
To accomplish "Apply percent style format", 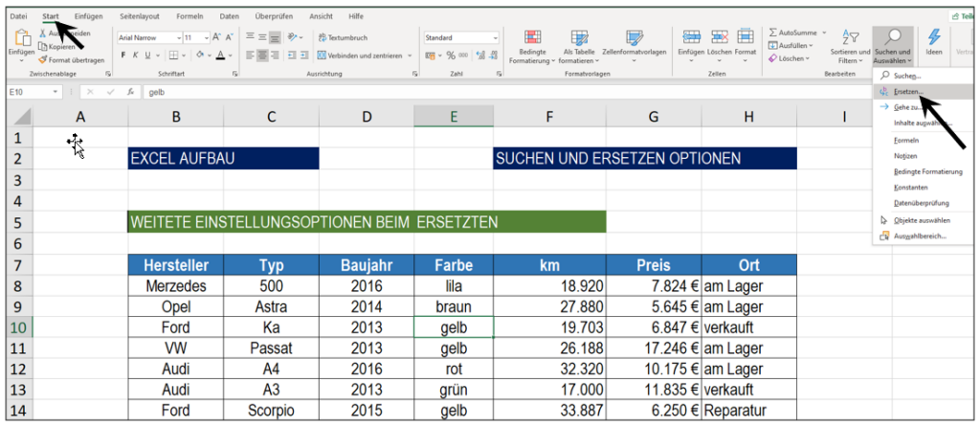I will pyautogui.click(x=451, y=56).
